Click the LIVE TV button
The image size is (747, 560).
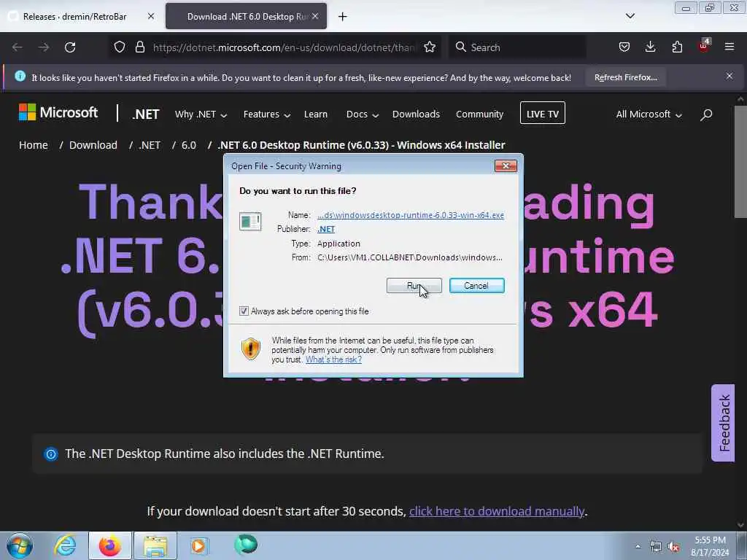coord(543,113)
